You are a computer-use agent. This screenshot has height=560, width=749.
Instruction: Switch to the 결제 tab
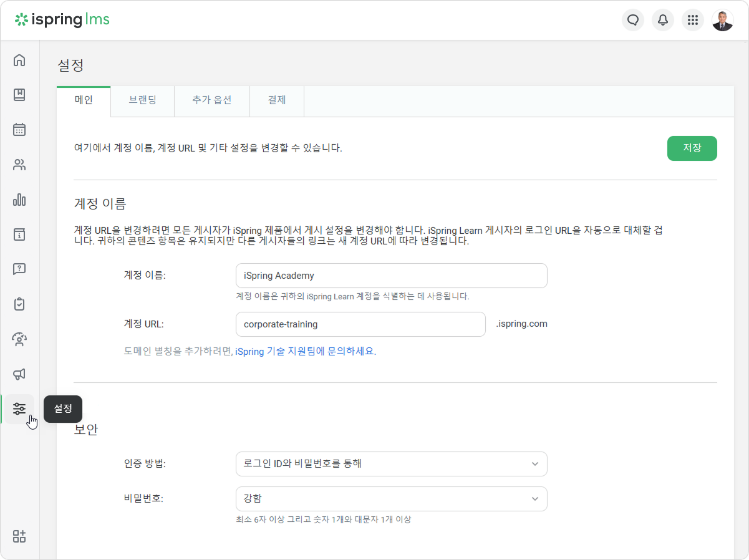pos(277,100)
